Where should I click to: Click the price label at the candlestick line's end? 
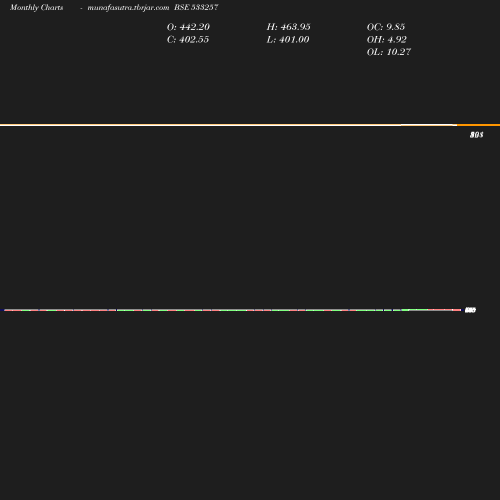tap(470, 310)
